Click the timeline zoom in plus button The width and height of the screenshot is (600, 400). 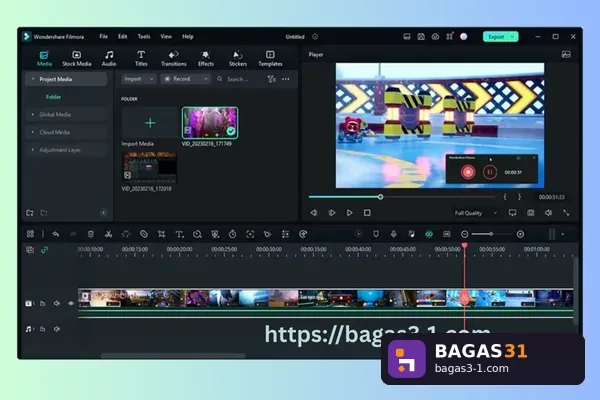point(520,234)
